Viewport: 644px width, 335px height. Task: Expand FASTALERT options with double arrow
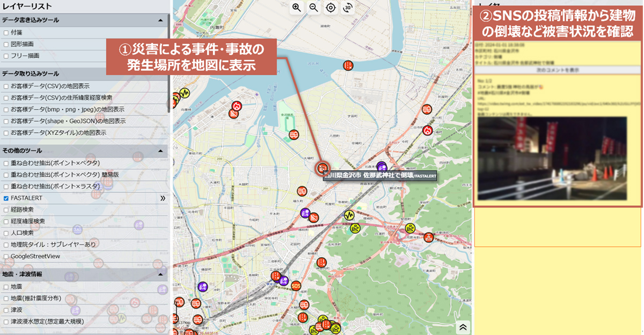[x=163, y=198]
